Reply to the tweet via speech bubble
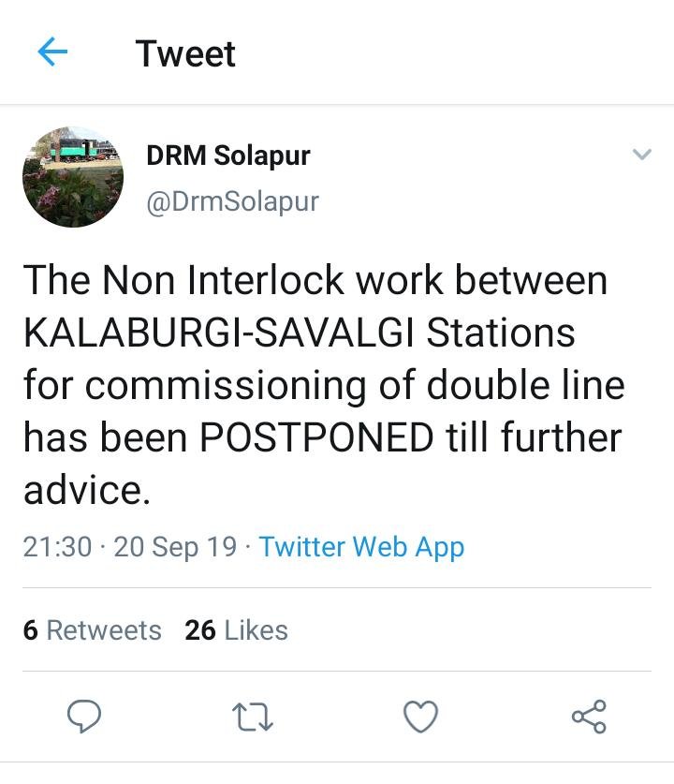Viewport: 674px width, 784px height. pos(84,717)
